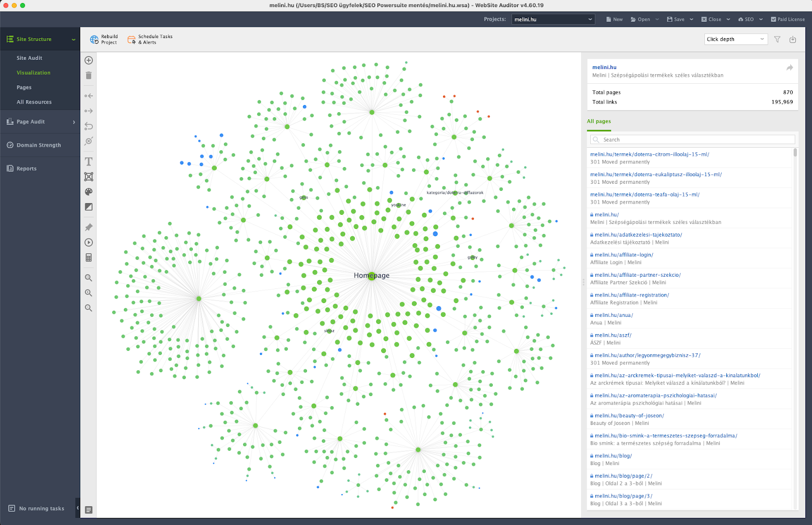The width and height of the screenshot is (812, 525).
Task: Collapse the left sidebar with the arrow
Action: [78, 508]
